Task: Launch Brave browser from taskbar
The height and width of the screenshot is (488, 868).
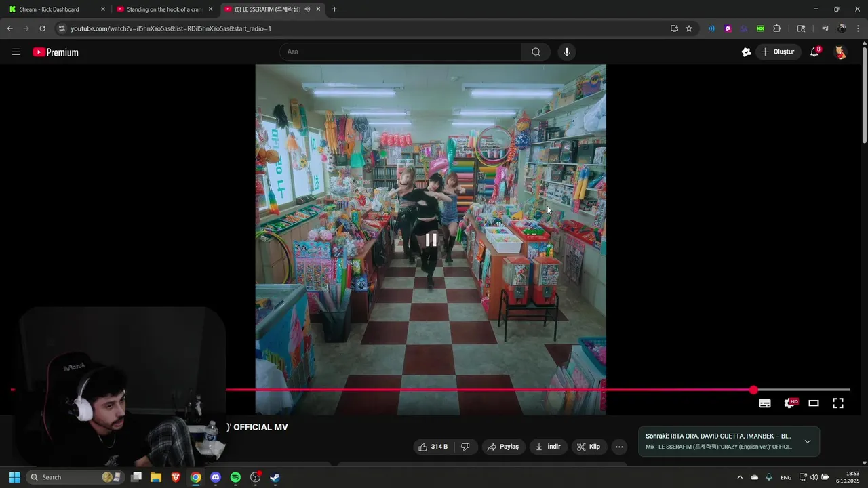Action: click(176, 477)
